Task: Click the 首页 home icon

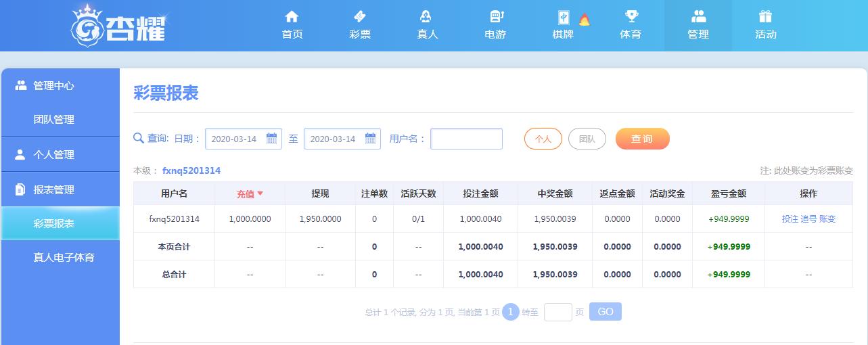Action: click(292, 17)
